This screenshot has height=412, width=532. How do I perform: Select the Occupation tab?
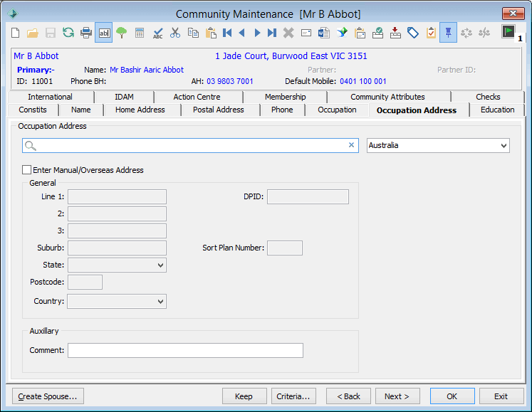337,110
